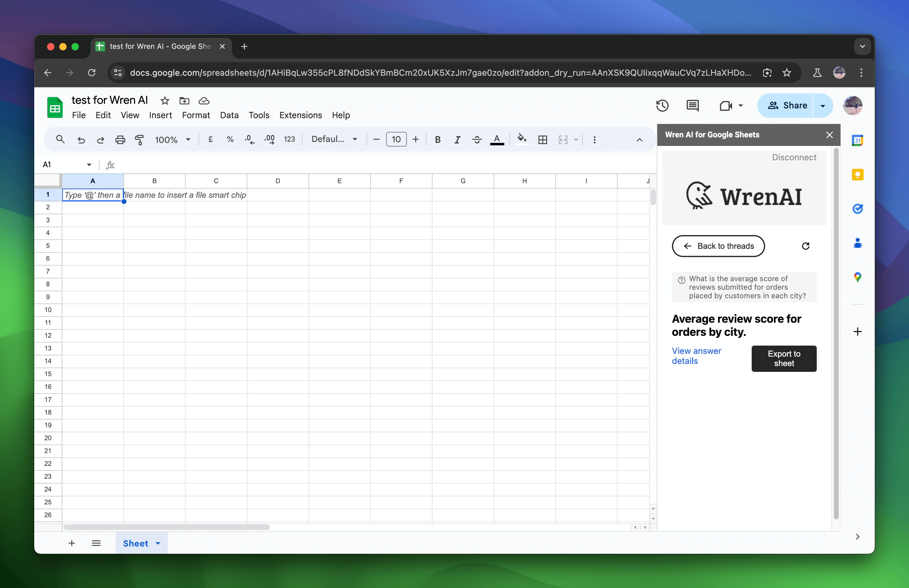Open the meeting camera dropdown

pyautogui.click(x=740, y=105)
